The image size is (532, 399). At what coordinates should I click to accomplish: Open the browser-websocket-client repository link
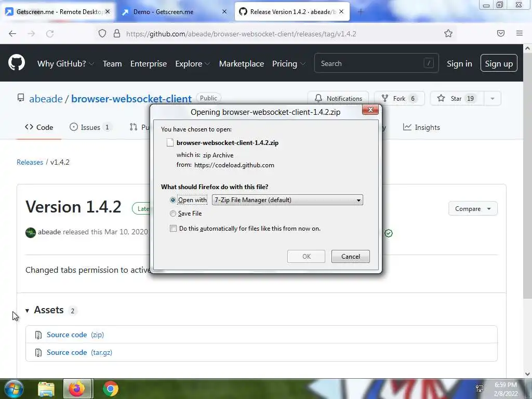pos(131,99)
